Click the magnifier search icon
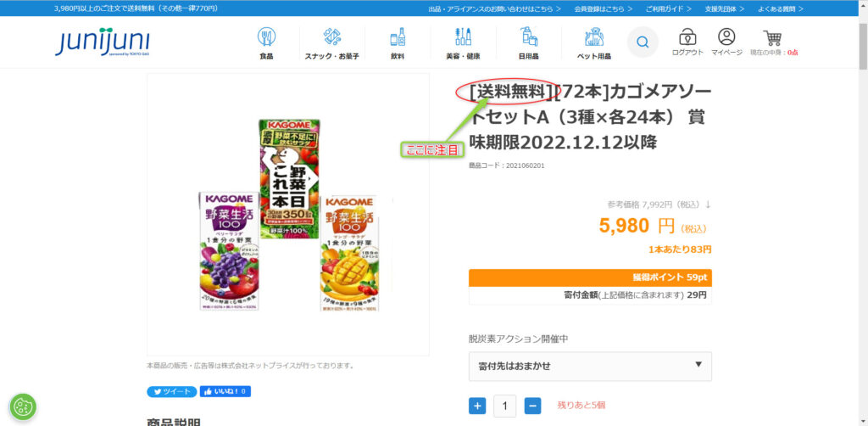The width and height of the screenshot is (868, 426). point(643,42)
